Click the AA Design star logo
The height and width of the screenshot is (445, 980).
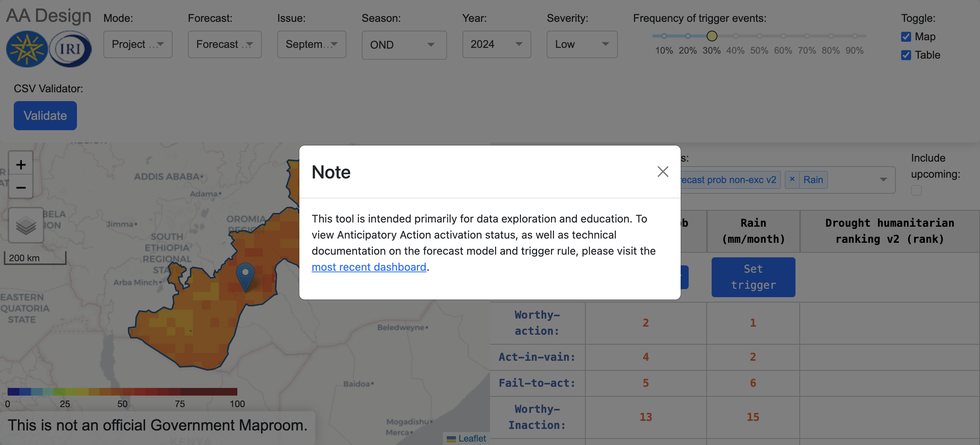26,49
